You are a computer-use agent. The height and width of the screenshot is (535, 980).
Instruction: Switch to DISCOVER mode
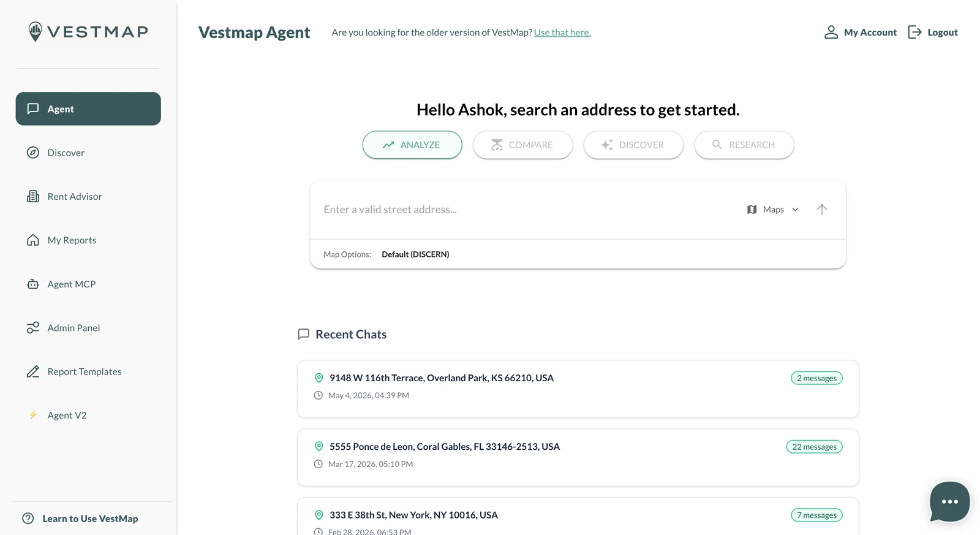(x=633, y=145)
